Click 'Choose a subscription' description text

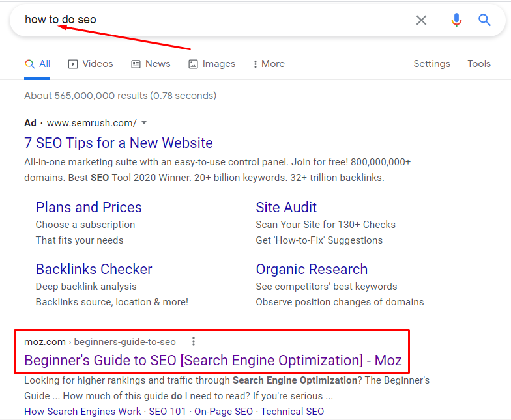(85, 225)
